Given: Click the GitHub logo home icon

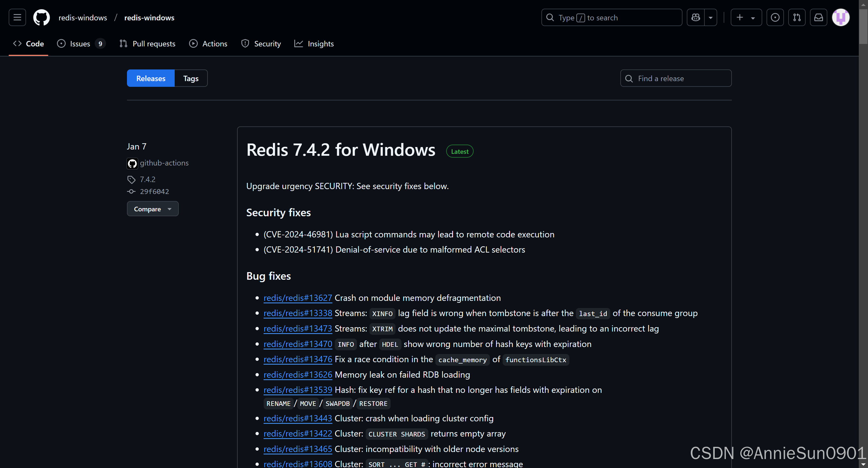Looking at the screenshot, I should click(x=42, y=18).
